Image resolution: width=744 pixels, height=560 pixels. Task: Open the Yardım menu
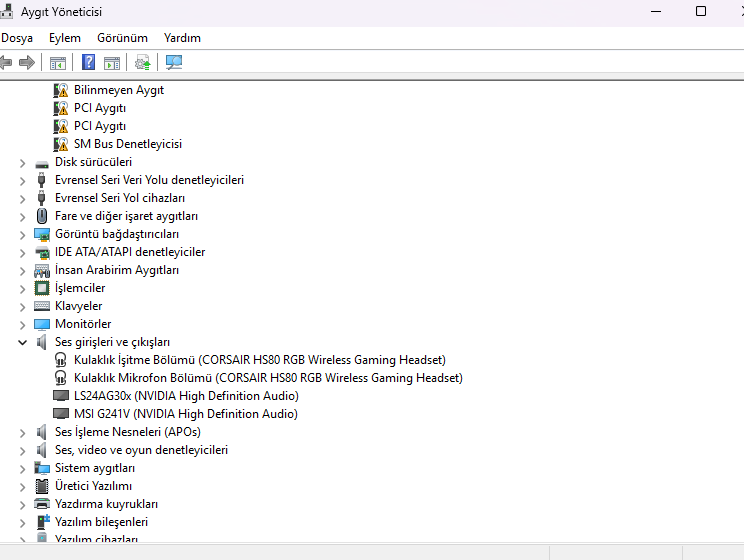click(182, 38)
